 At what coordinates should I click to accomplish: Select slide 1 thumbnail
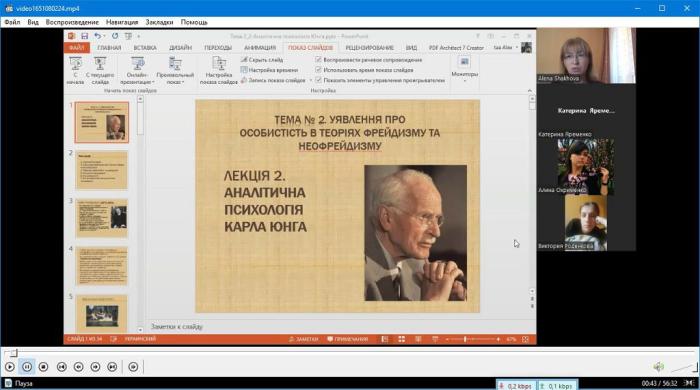click(x=102, y=122)
